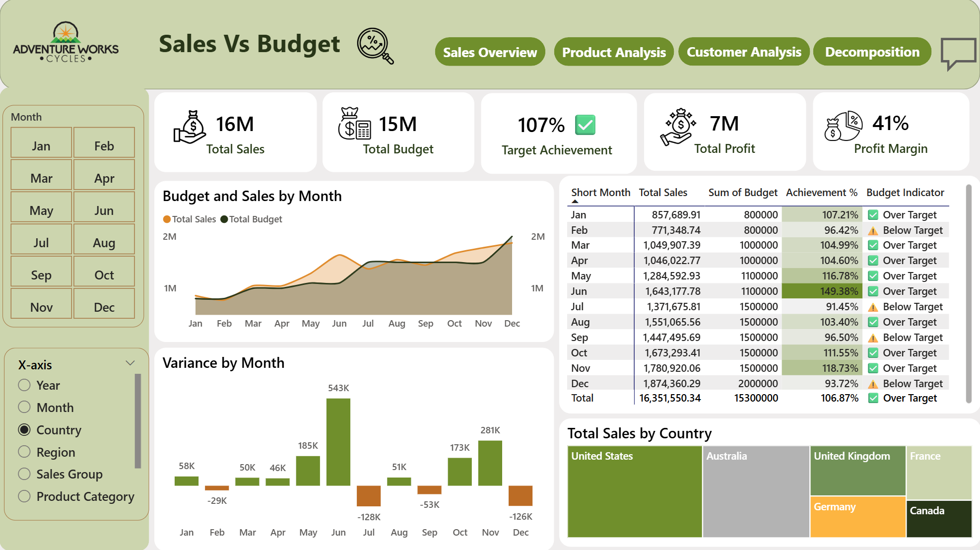Filter by Jun in Month slicer

click(104, 207)
